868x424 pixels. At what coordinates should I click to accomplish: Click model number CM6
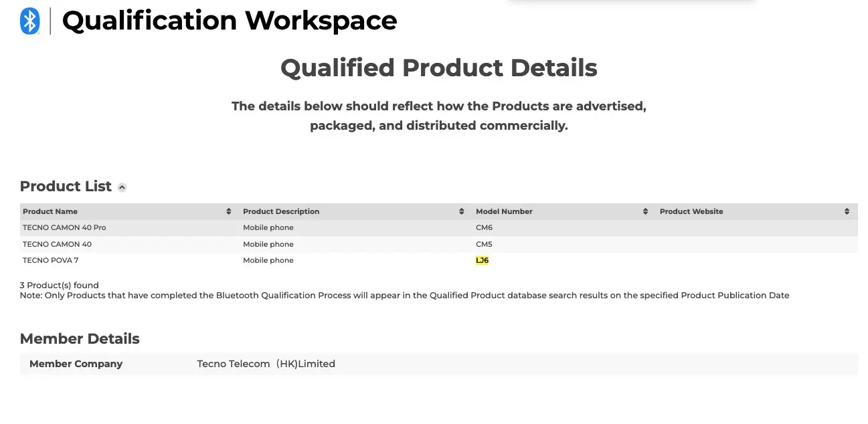484,227
